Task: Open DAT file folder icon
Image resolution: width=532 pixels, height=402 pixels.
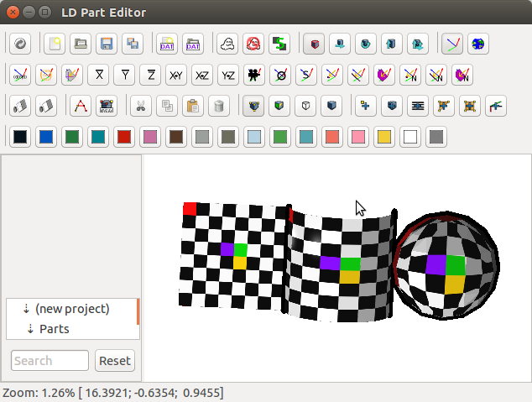Action: click(x=193, y=44)
